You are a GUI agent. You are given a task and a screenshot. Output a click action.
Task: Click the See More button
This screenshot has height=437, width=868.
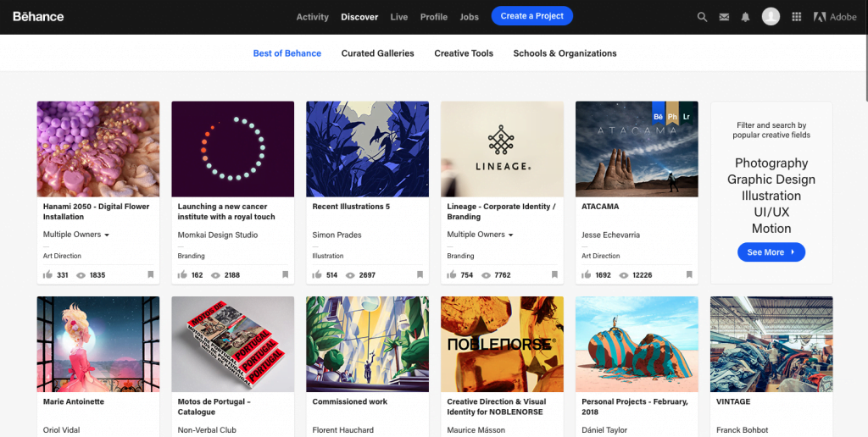[771, 252]
